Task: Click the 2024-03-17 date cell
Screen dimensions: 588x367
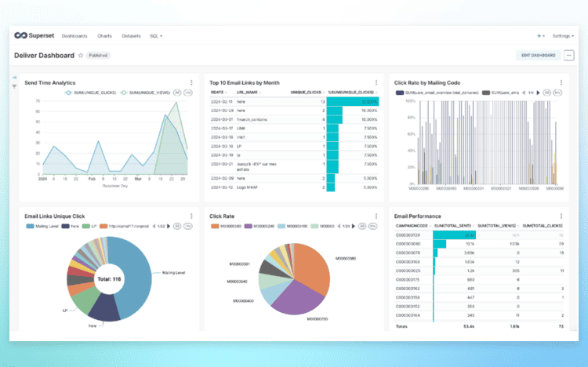Action: (222, 129)
